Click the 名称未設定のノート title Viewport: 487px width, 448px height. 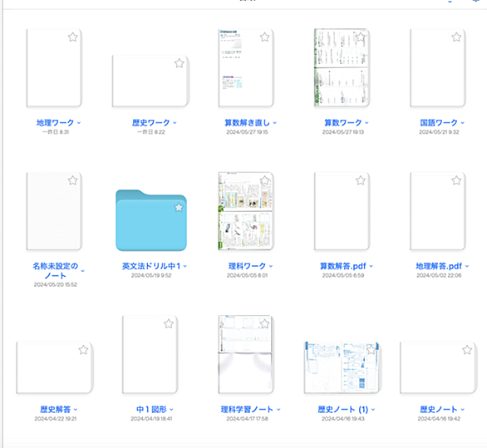(x=56, y=271)
